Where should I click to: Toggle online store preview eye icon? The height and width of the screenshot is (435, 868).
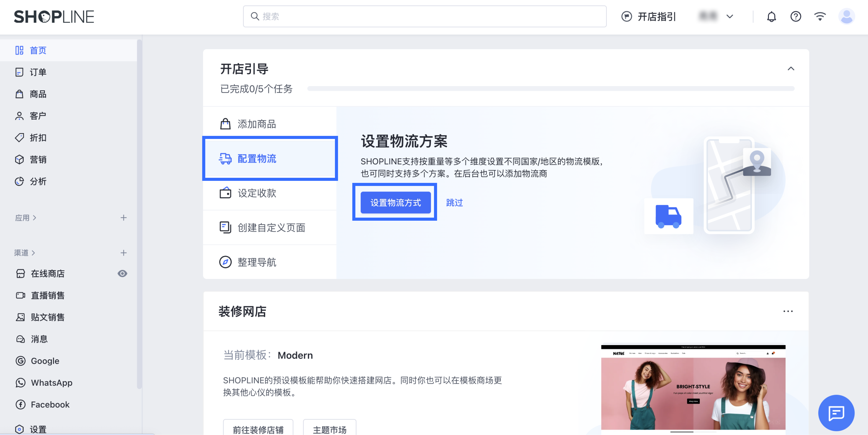(x=122, y=274)
